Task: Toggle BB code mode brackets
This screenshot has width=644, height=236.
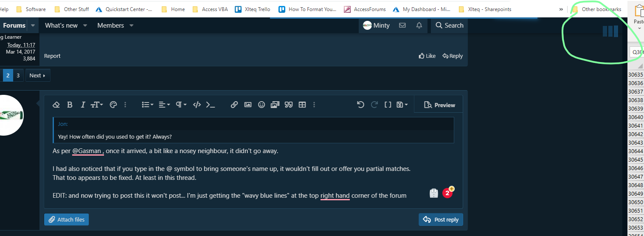Action: pyautogui.click(x=388, y=105)
